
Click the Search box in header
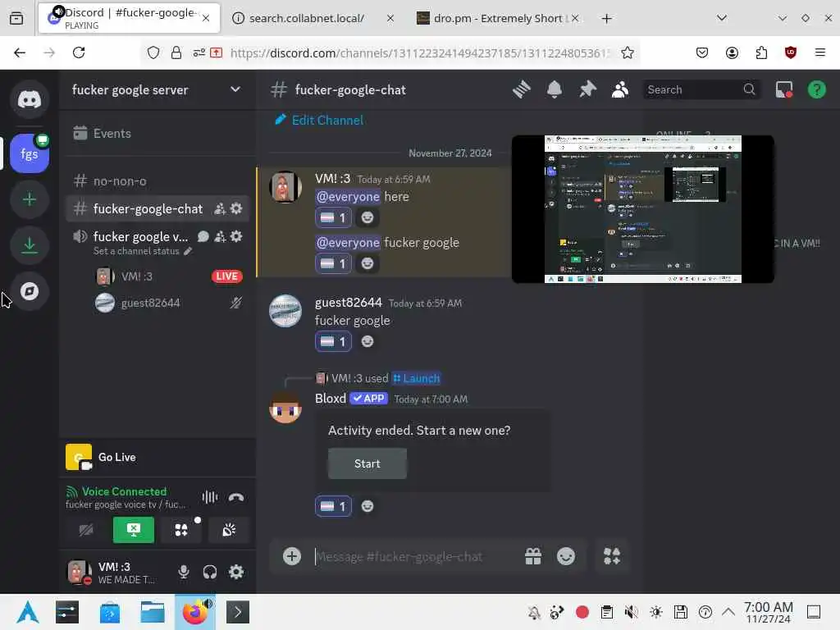(701, 89)
